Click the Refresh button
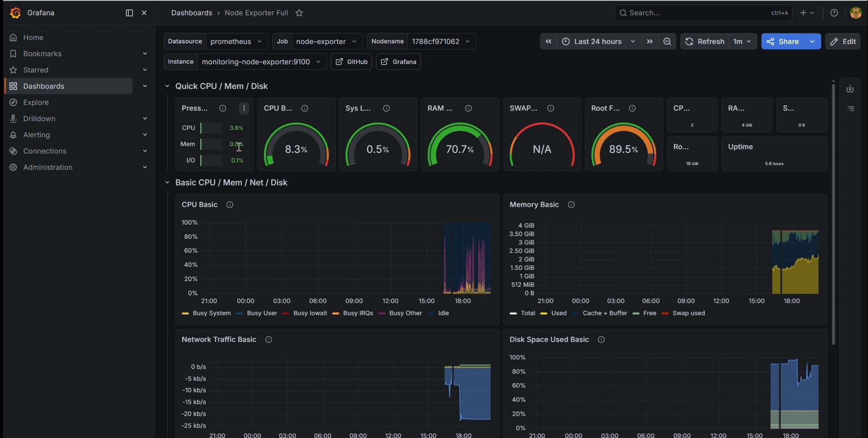The height and width of the screenshot is (438, 868). point(704,41)
